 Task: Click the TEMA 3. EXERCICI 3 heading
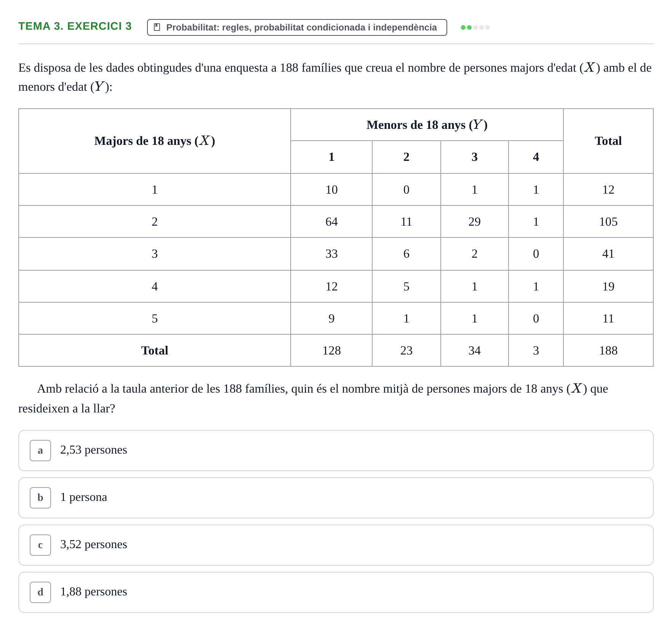(x=75, y=26)
